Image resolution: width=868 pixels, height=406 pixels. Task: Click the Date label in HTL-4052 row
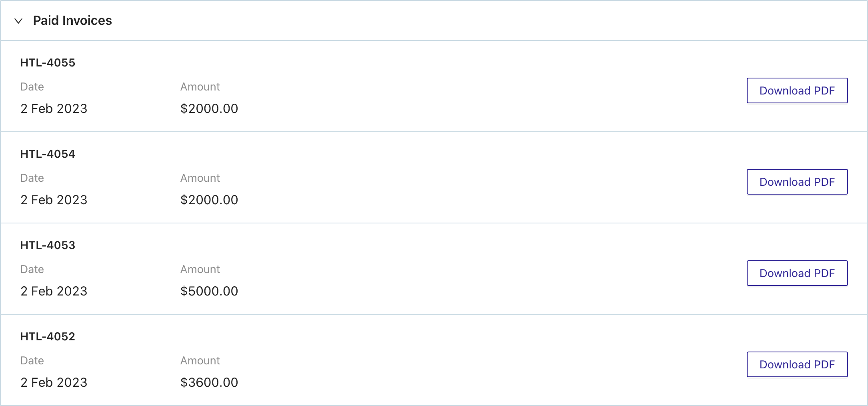pos(32,361)
